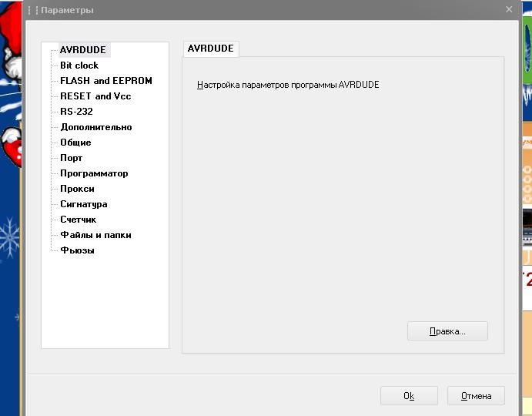
Task: Open the Сигнатура settings entry
Action: point(83,204)
